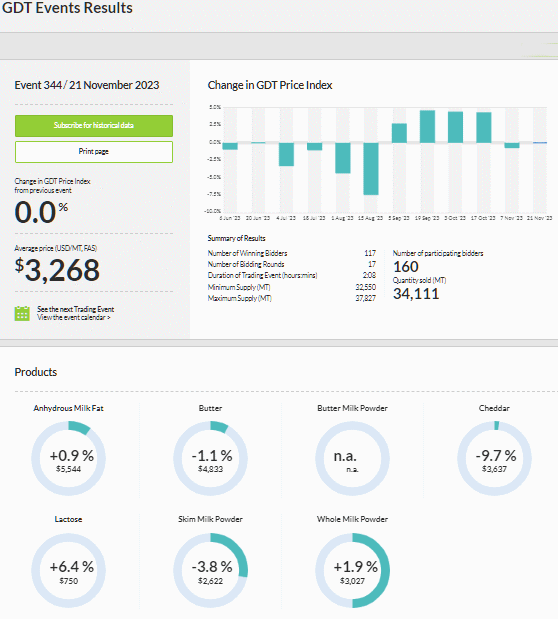The width and height of the screenshot is (558, 619).
Task: Click the 3 Oct '23 chart bar
Action: [455, 127]
